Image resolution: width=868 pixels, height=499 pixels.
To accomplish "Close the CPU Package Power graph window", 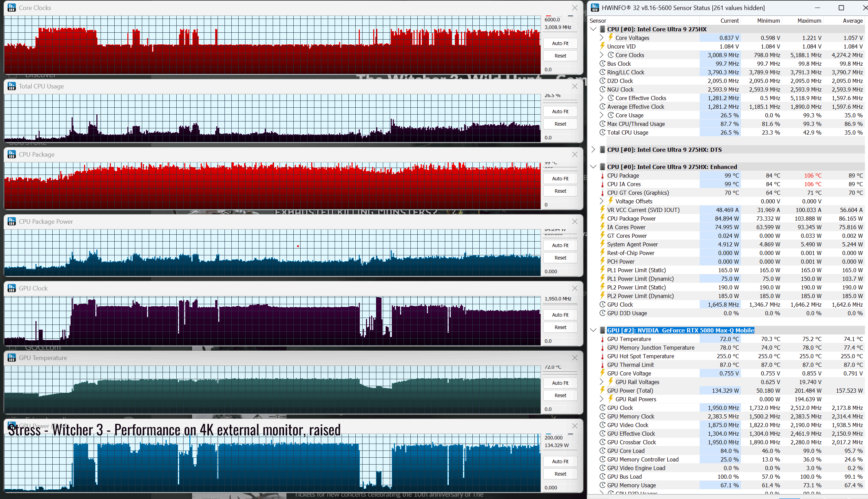I will (x=575, y=221).
